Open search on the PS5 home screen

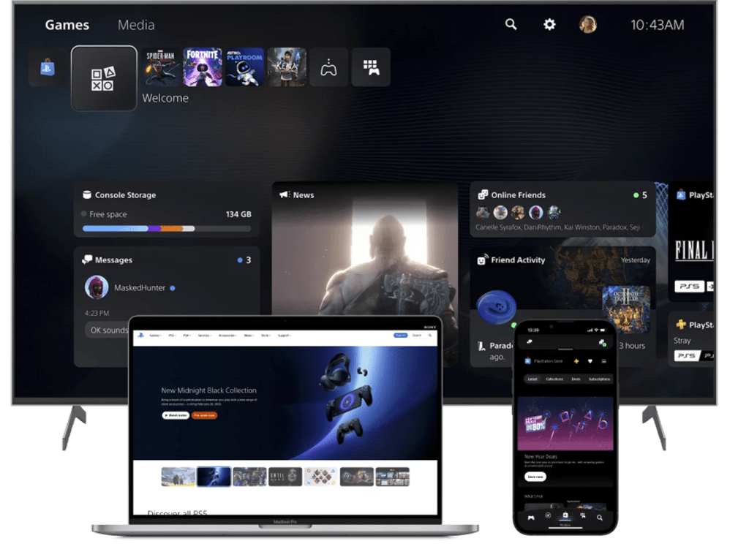[511, 24]
